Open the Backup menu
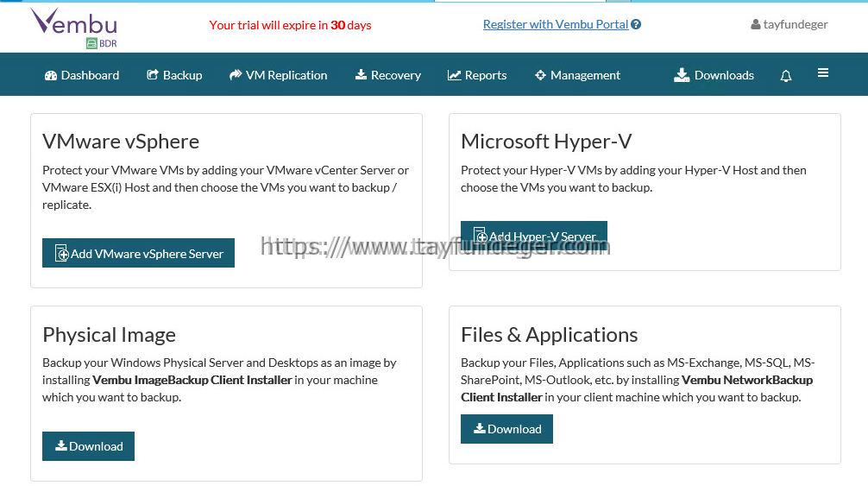Screen dimensions: 868x492 [x=174, y=75]
